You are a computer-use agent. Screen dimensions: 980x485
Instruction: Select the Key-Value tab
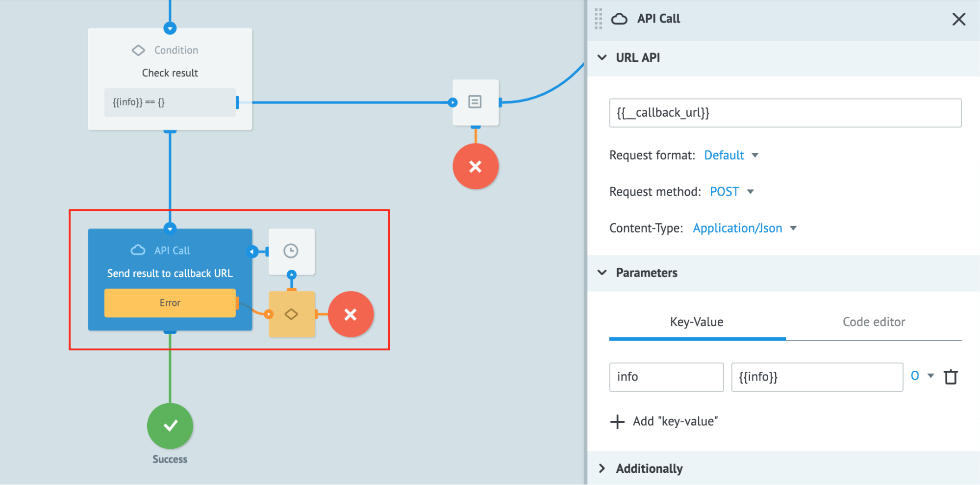[x=696, y=322]
